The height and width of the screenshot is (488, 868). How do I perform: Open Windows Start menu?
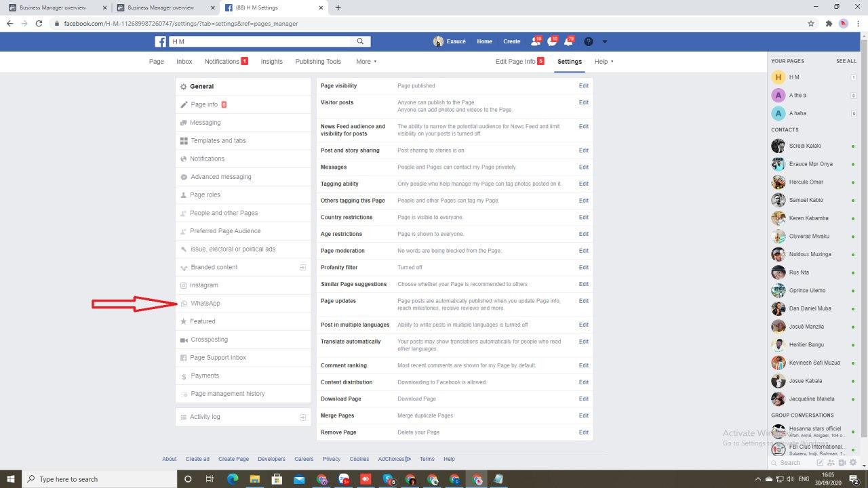pos(11,479)
